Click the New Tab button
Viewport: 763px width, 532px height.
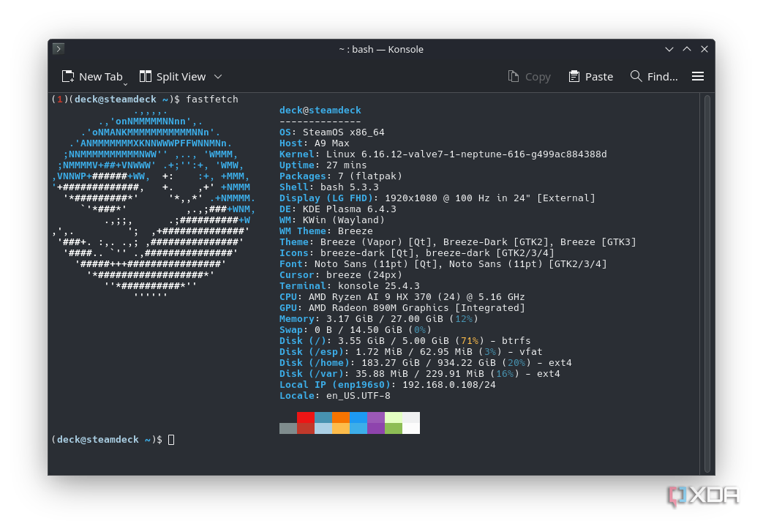[92, 76]
